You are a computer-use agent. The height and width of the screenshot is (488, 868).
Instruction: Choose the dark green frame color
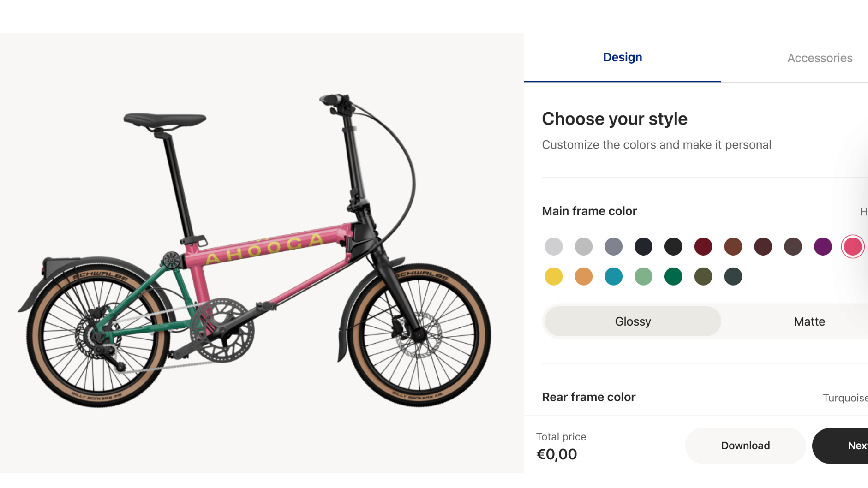[673, 277]
